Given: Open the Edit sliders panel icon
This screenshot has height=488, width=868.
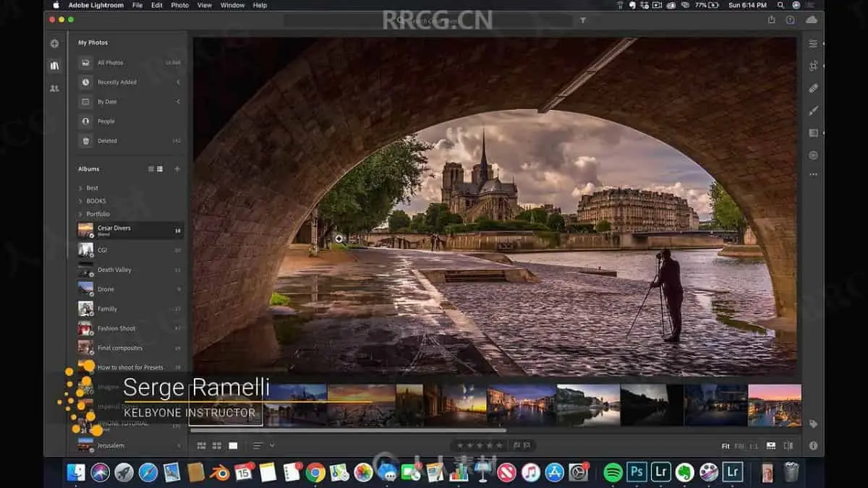Looking at the screenshot, I should (813, 43).
